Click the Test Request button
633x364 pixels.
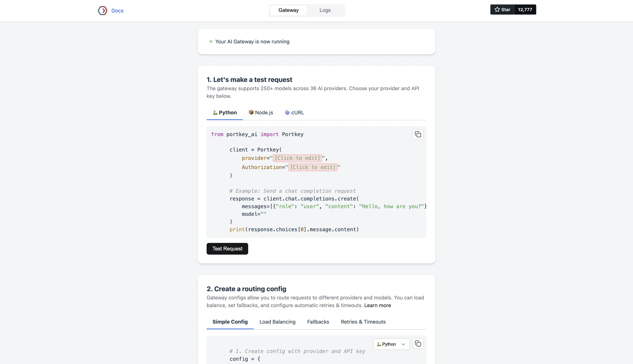[227, 249]
